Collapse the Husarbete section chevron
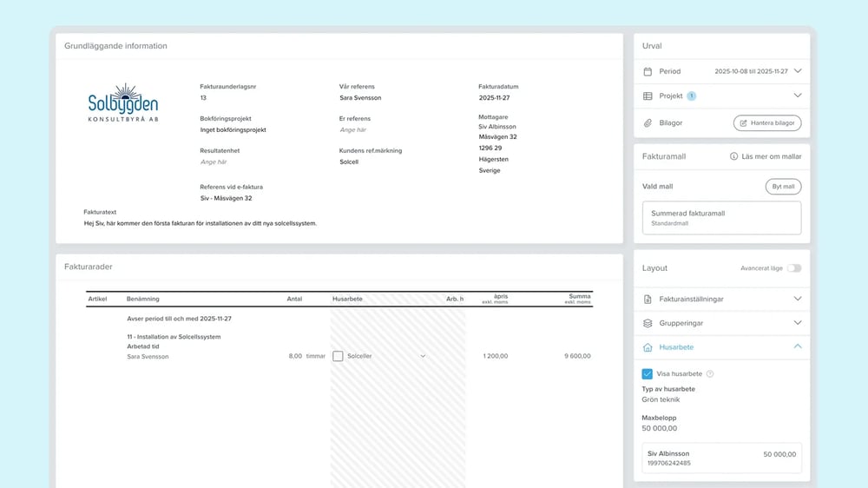The height and width of the screenshot is (488, 868). tap(798, 347)
